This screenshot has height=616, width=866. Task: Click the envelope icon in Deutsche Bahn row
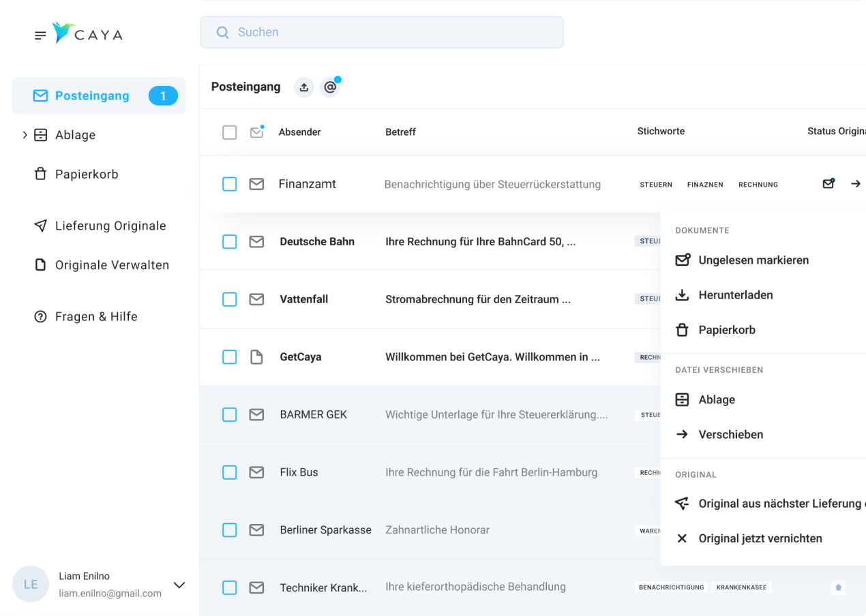point(256,242)
